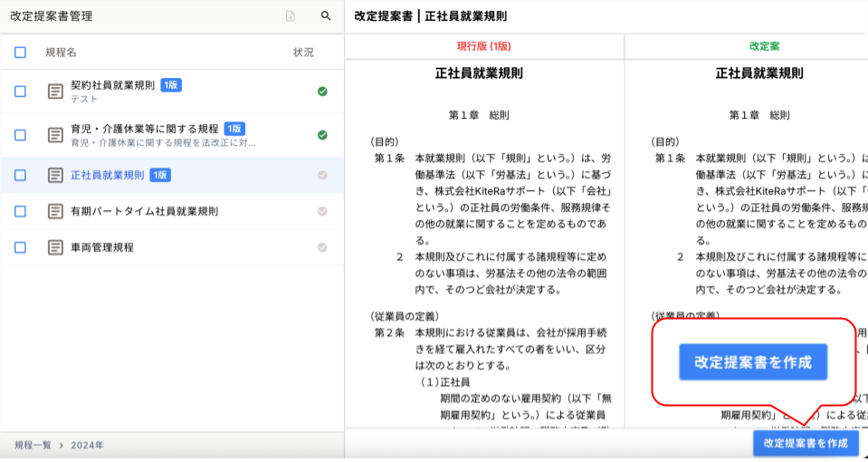The height and width of the screenshot is (462, 868).
Task: Click the bottom-right 改定提案書を作成 button
Action: (805, 443)
